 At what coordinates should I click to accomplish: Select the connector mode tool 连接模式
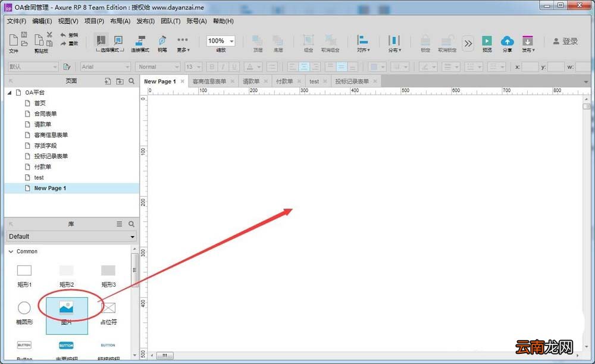[x=140, y=43]
